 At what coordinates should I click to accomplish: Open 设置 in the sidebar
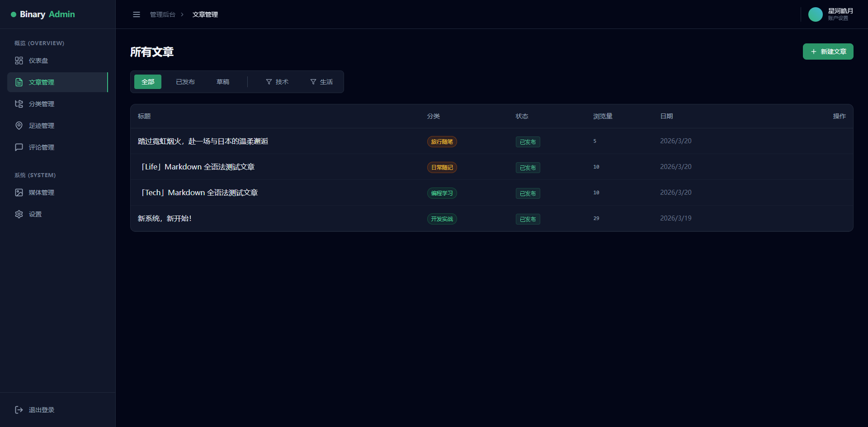tap(58, 214)
